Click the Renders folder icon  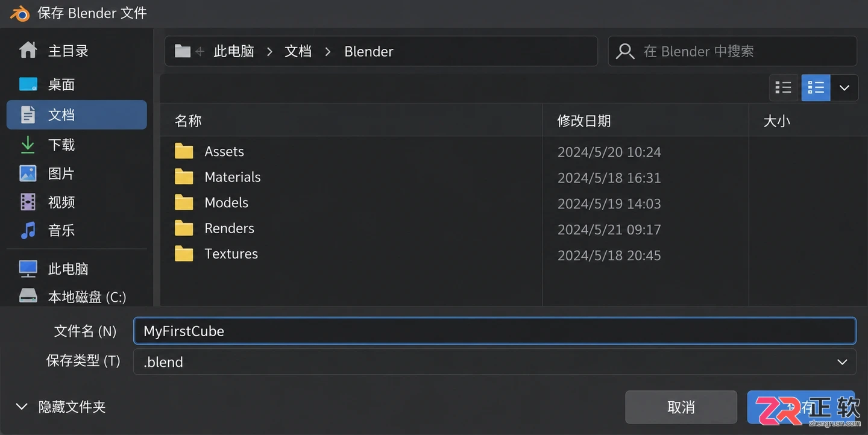tap(184, 228)
